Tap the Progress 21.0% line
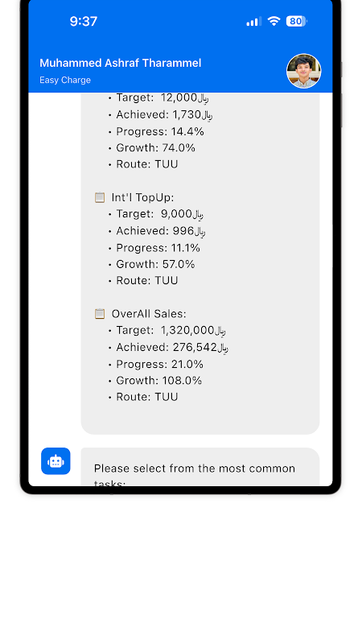Screen dimensions: 362x644 coord(156,365)
